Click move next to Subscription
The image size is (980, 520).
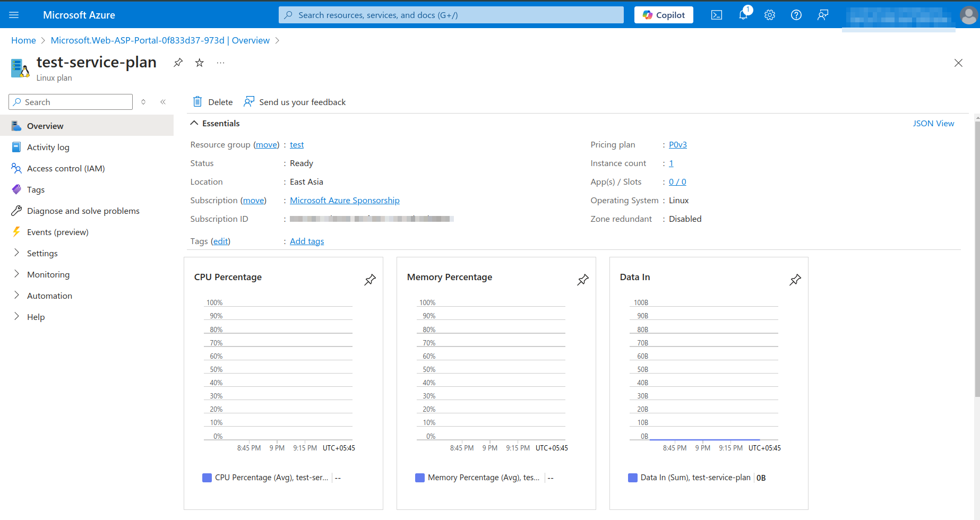[254, 200]
